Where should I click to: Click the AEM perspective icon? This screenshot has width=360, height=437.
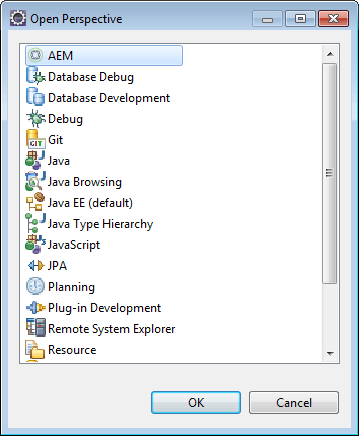35,55
